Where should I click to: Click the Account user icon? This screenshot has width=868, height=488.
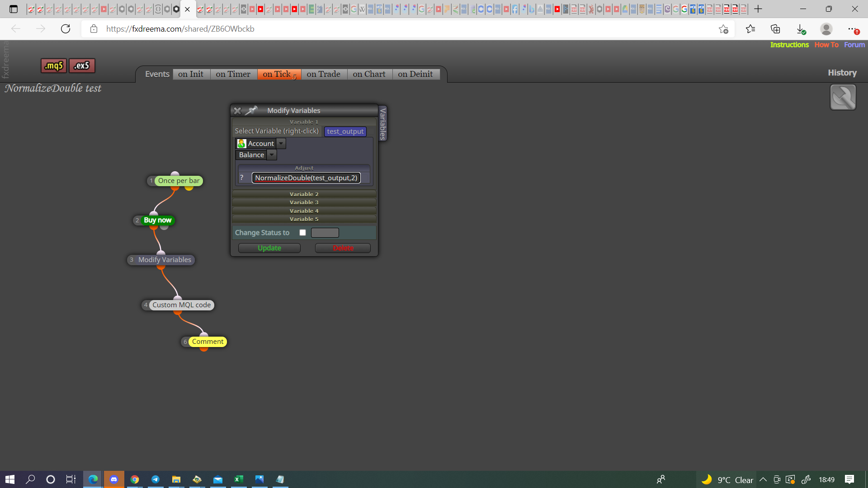241,144
